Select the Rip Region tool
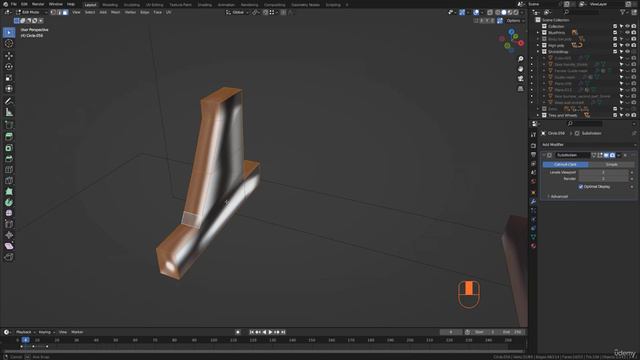 [x=9, y=257]
